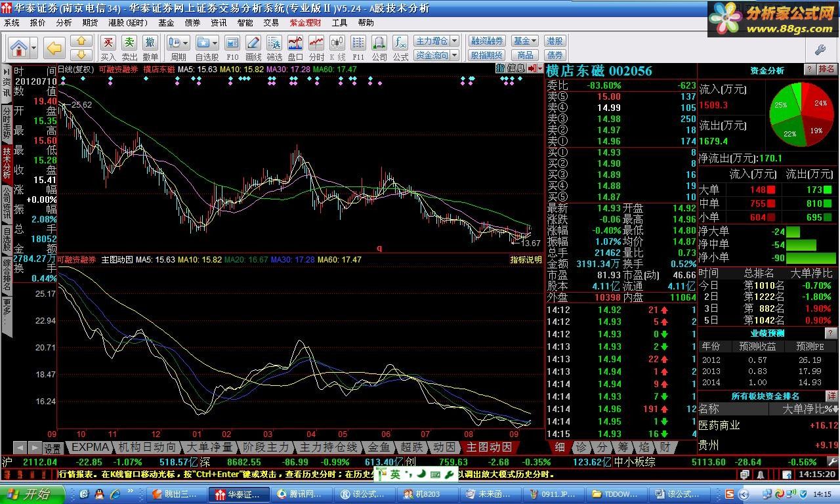Image resolution: width=840 pixels, height=504 pixels.
Task: Click the 横店东磁 002056 stock title
Action: 599,71
